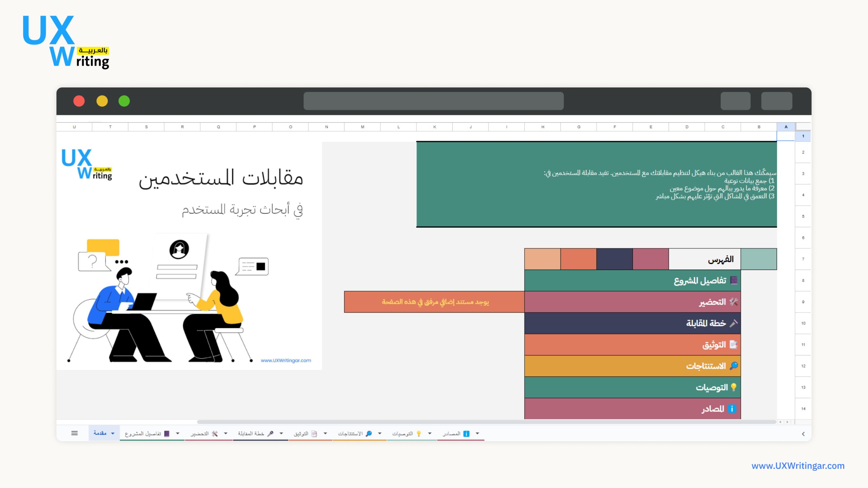868x488 pixels.
Task: Open the dropdown arrow beside المصادر sheet tab
Action: (x=477, y=433)
